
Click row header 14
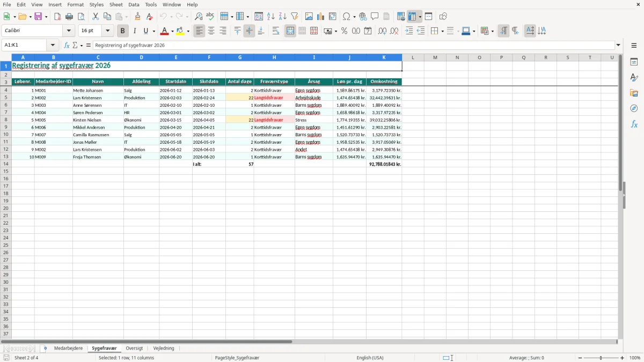pyautogui.click(x=6, y=164)
